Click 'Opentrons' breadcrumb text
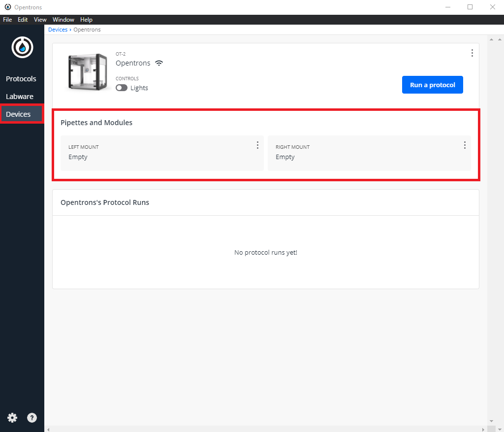504x432 pixels. [87, 30]
